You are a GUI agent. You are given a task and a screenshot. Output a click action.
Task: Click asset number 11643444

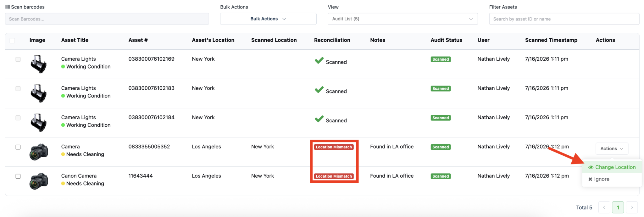pyautogui.click(x=141, y=176)
